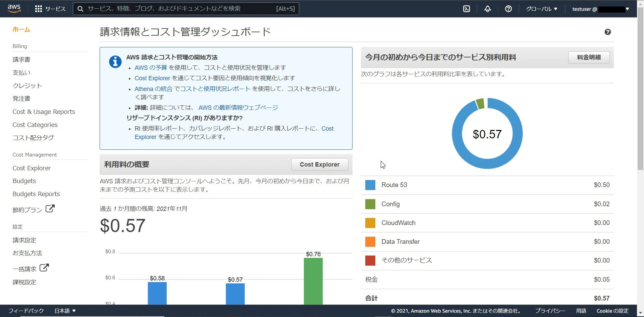Open Budgets in the sidebar
The image size is (644, 317).
coord(24,181)
